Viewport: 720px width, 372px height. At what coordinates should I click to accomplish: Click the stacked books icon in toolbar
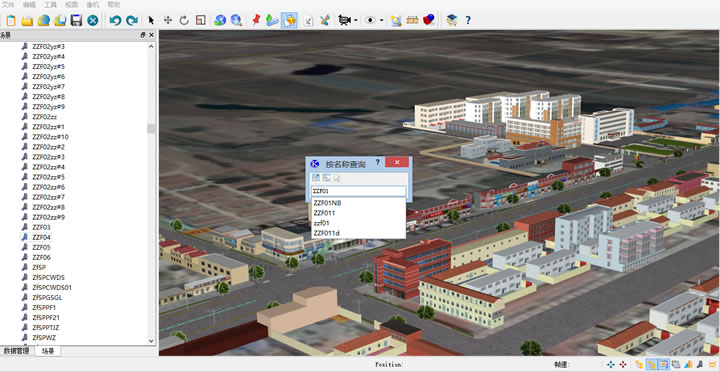pyautogui.click(x=452, y=20)
